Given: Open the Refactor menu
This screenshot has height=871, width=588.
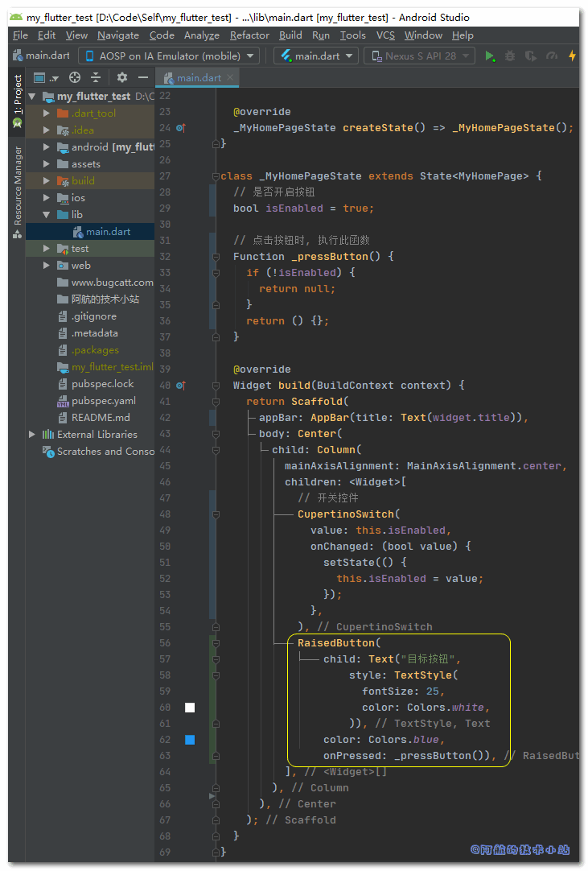Looking at the screenshot, I should point(249,35).
